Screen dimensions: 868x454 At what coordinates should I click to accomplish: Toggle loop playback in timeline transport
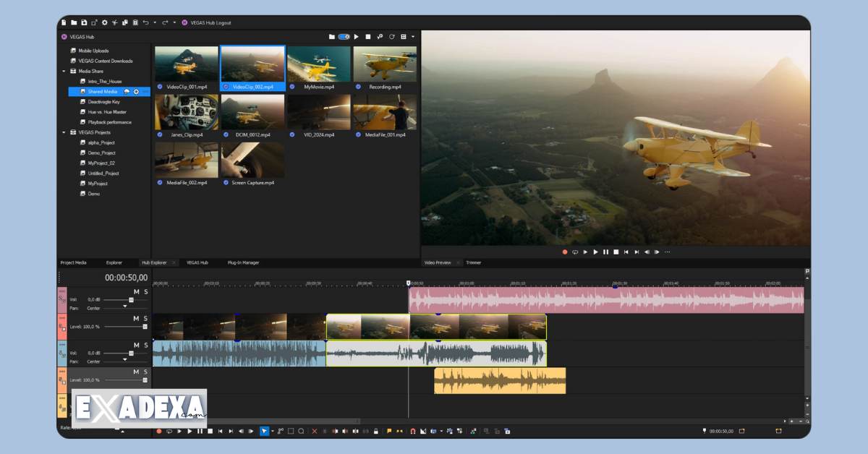coord(170,431)
